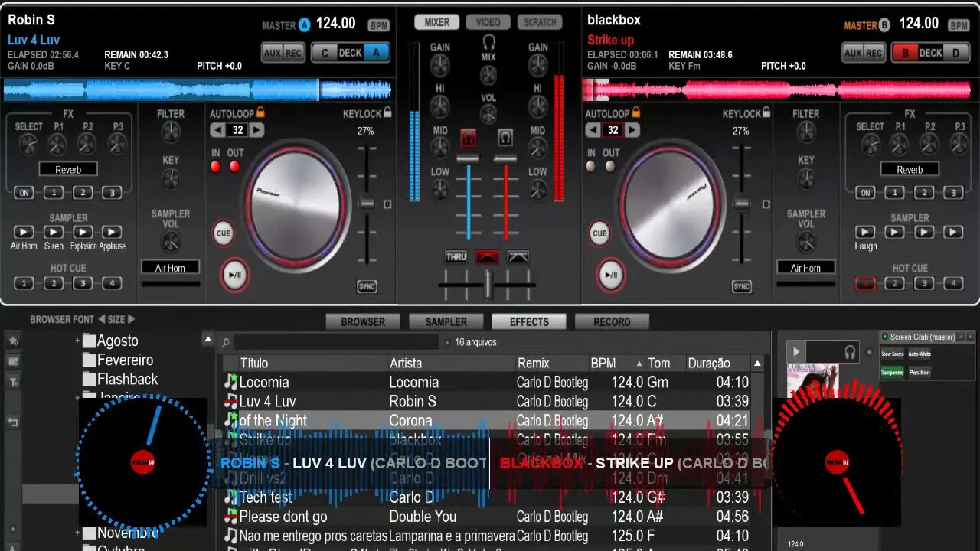Switch to the VIDEO tab
Viewport: 980px width, 551px height.
pyautogui.click(x=488, y=22)
